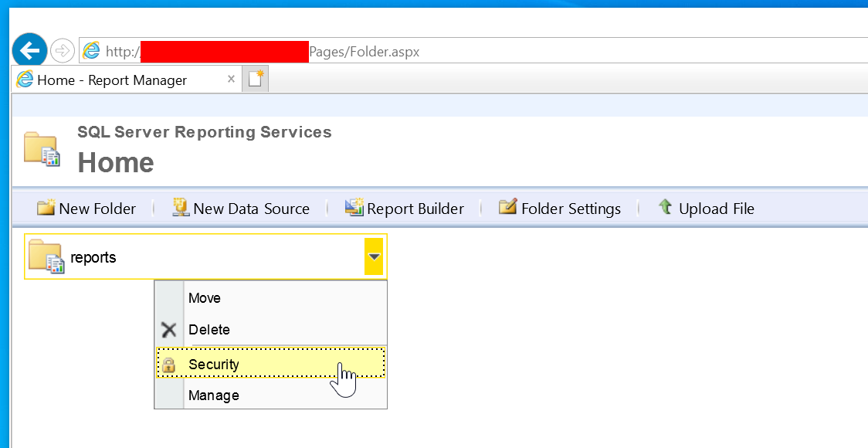The image size is (868, 448).
Task: Click the Upload File label
Action: click(717, 209)
